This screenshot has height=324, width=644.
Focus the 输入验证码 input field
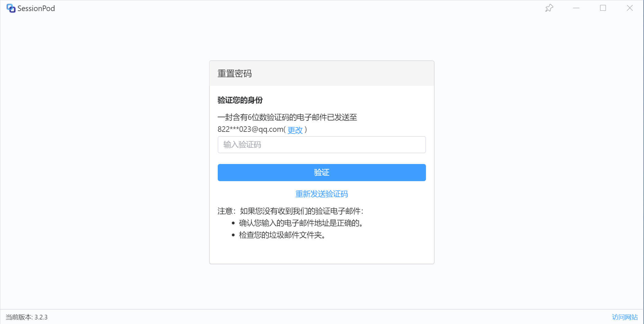[x=321, y=145]
